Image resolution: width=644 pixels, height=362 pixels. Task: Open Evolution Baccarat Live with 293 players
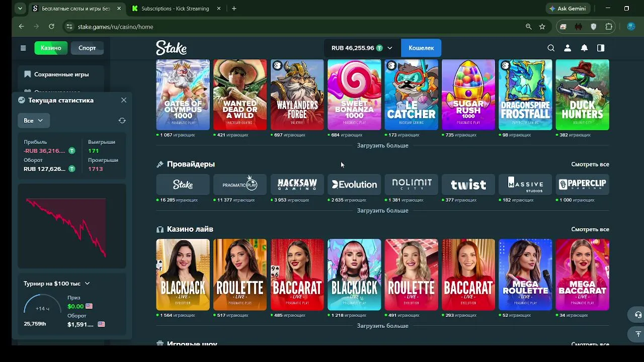coord(468,275)
